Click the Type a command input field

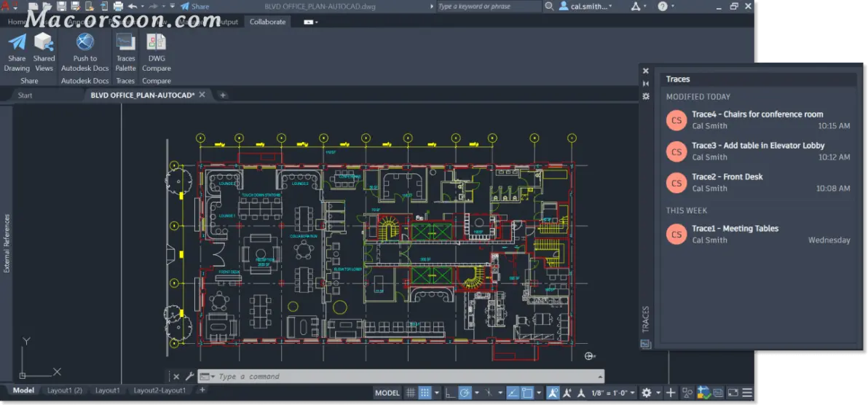[x=401, y=377]
